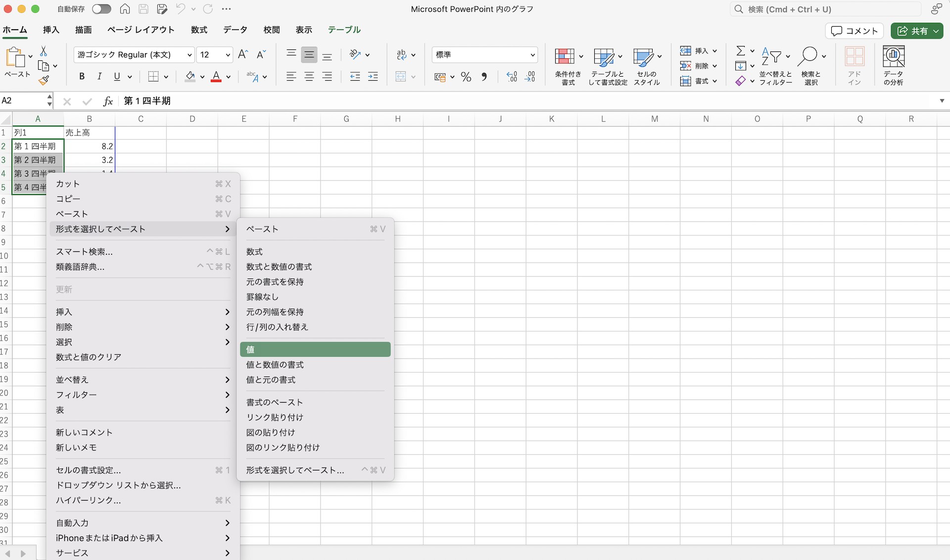The width and height of the screenshot is (950, 560).
Task: Click the Comments (コメント) button
Action: coord(855,31)
